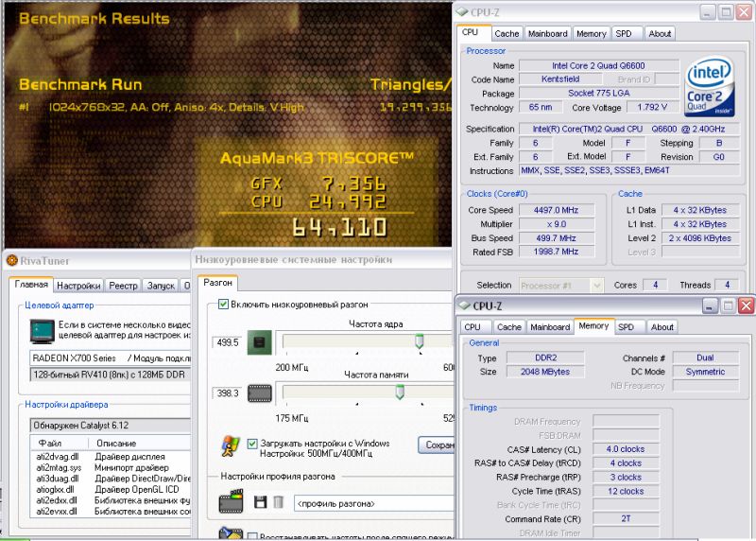Click the memory chip icon beside 398.3
Screen dimensions: 756x541
click(x=259, y=393)
